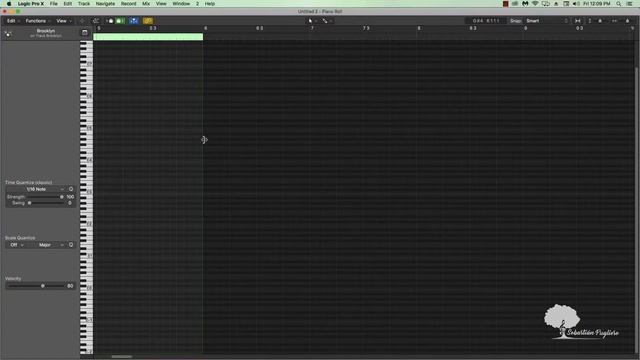Open the Help menu
640x360 pixels.
(210, 4)
